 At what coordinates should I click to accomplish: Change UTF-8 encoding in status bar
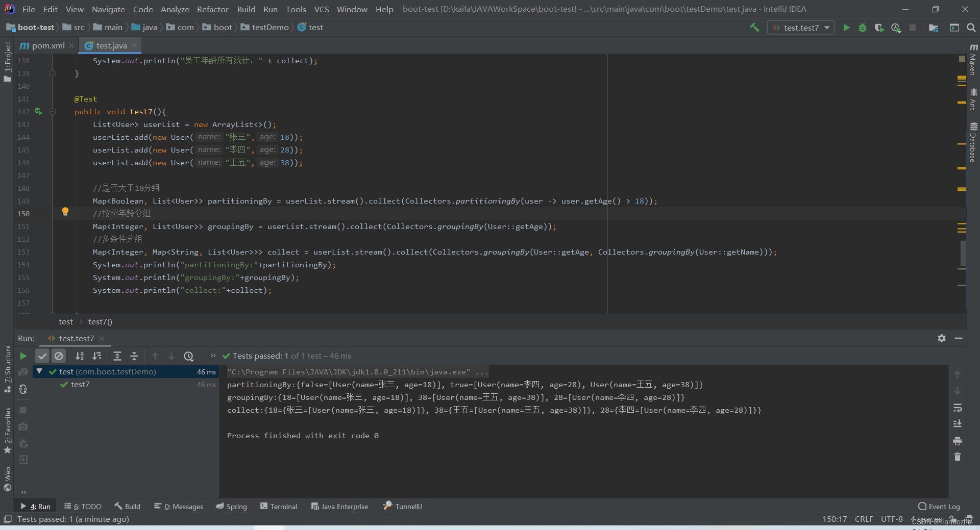click(x=892, y=519)
